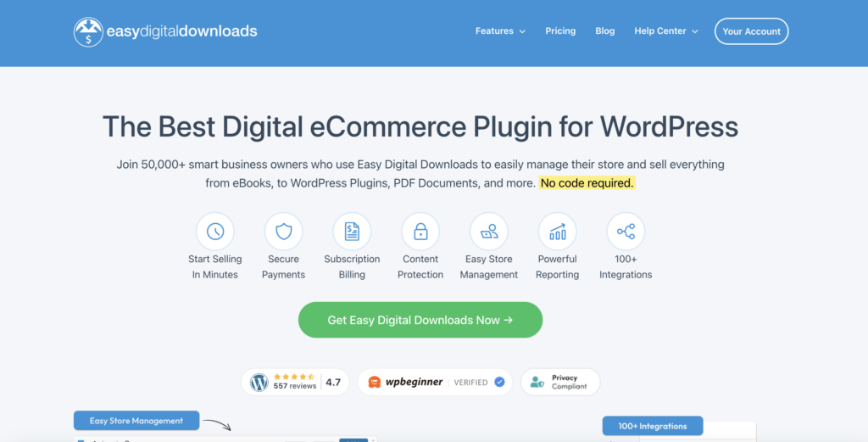Click the clock Start Selling icon
Image resolution: width=868 pixels, height=442 pixels.
214,232
